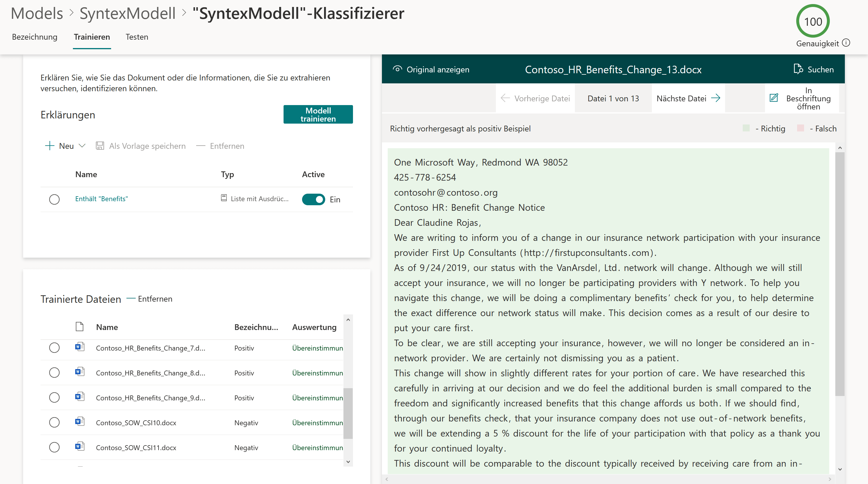868x484 pixels.
Task: Go to Nächste Datei
Action: 688,98
